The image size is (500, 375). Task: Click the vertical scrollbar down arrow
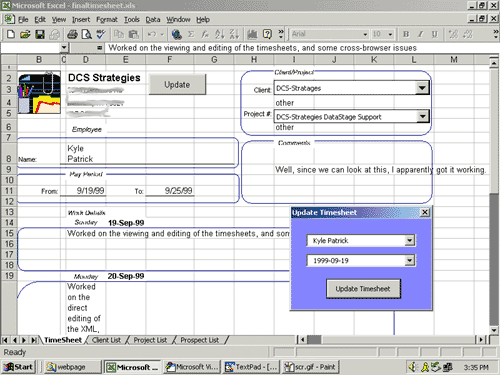point(494,330)
